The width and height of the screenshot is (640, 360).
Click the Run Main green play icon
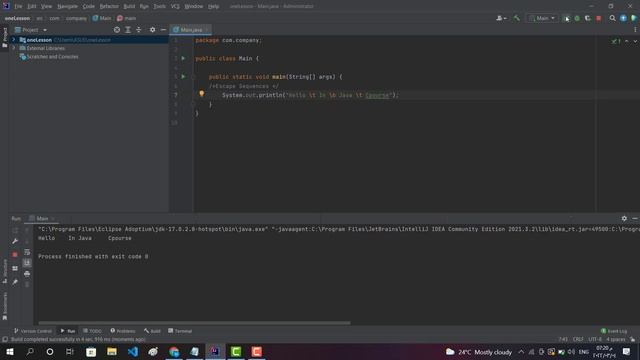pos(567,18)
